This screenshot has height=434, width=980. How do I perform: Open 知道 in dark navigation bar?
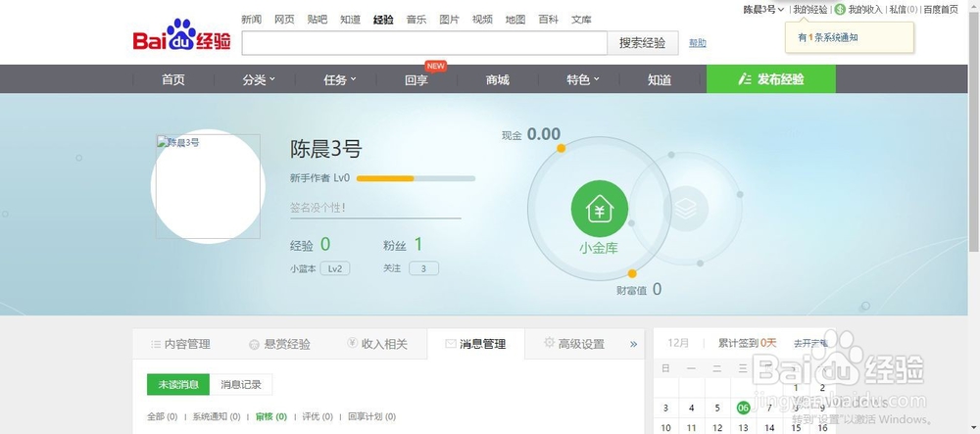pyautogui.click(x=660, y=79)
